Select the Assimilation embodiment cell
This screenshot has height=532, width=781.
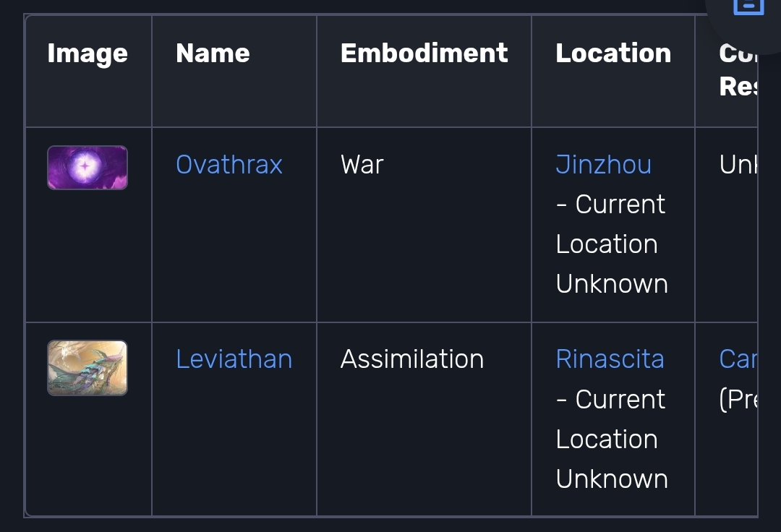[412, 359]
